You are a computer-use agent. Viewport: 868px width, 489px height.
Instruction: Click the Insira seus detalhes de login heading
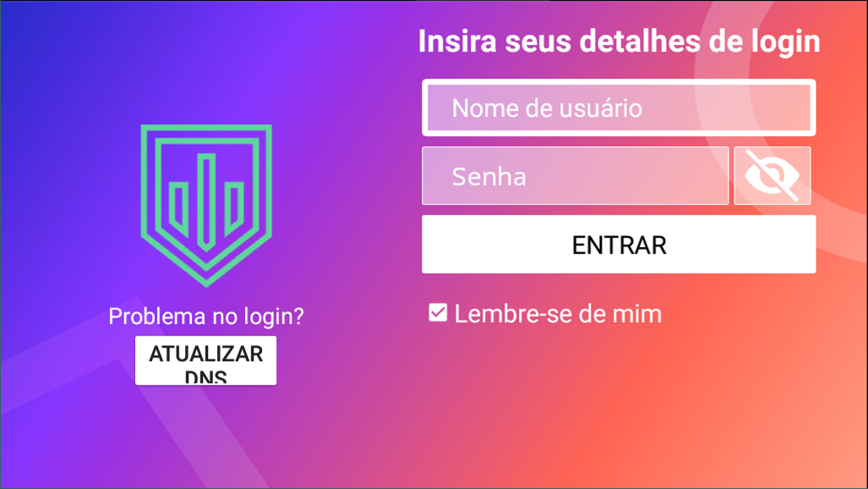(619, 41)
